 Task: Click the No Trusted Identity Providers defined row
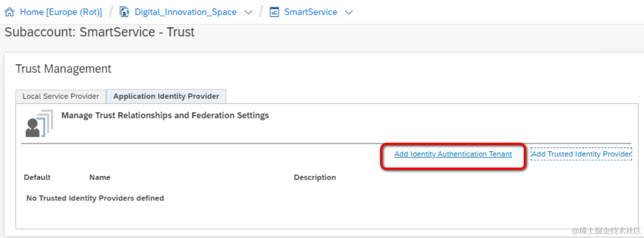(x=95, y=198)
